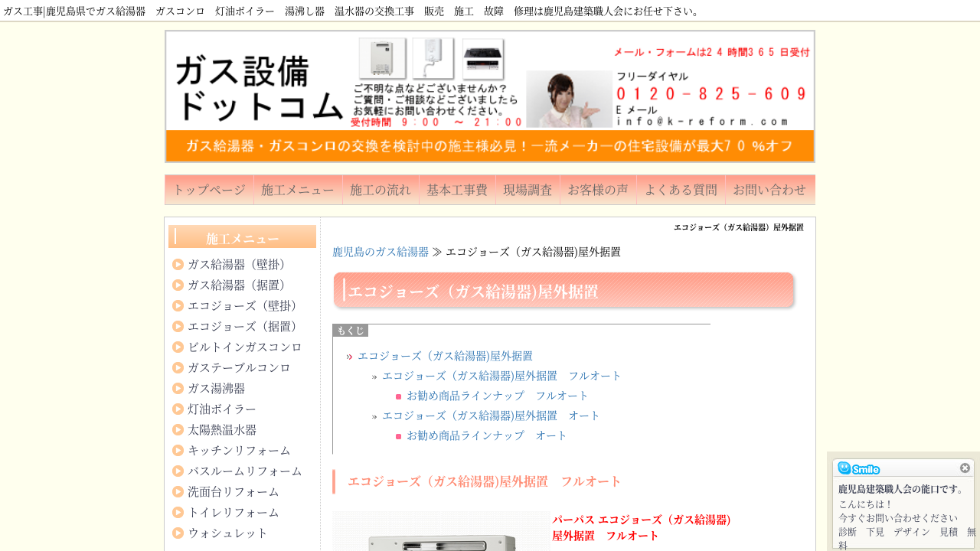The height and width of the screenshot is (551, 980).
Task: Open the トップページ nav tab
Action: (209, 190)
